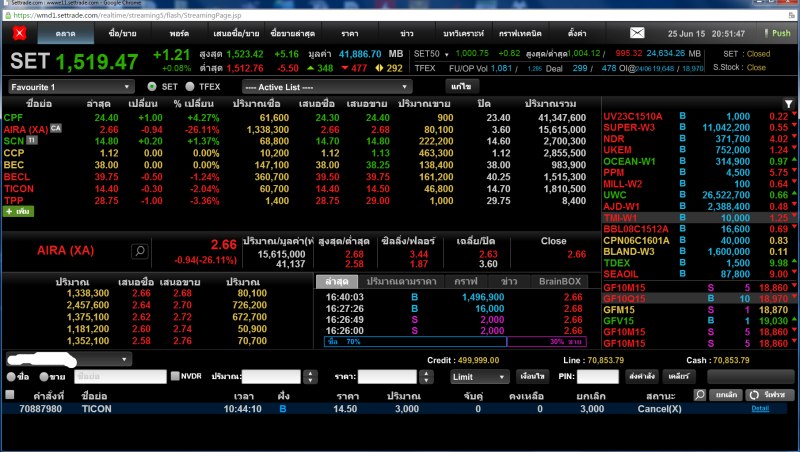
Task: Click the CA badge next to AIRA (XA)
Action: (56, 129)
